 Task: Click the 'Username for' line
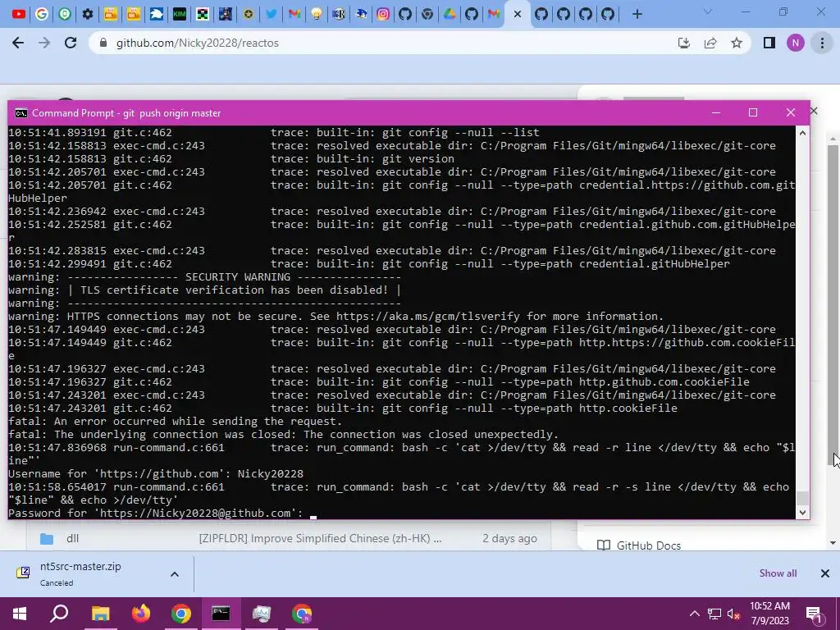(155, 473)
